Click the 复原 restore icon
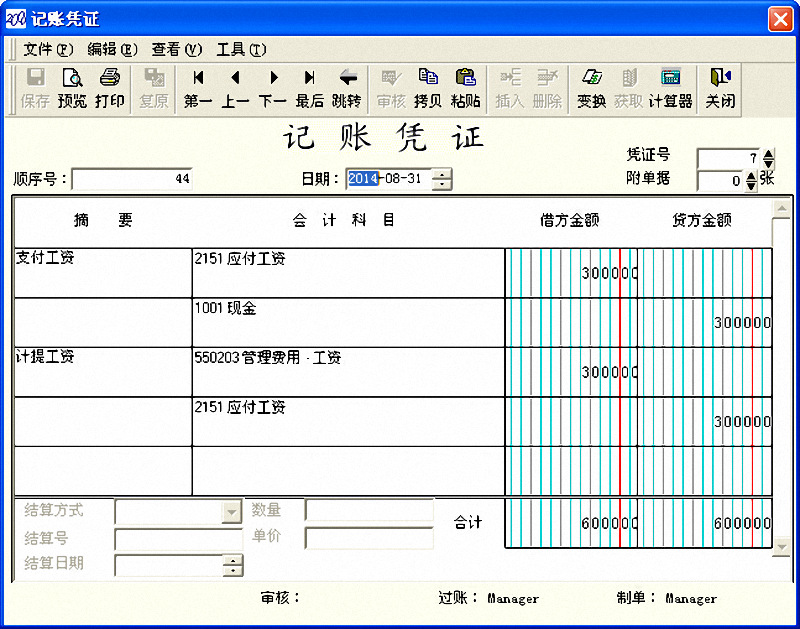 154,89
